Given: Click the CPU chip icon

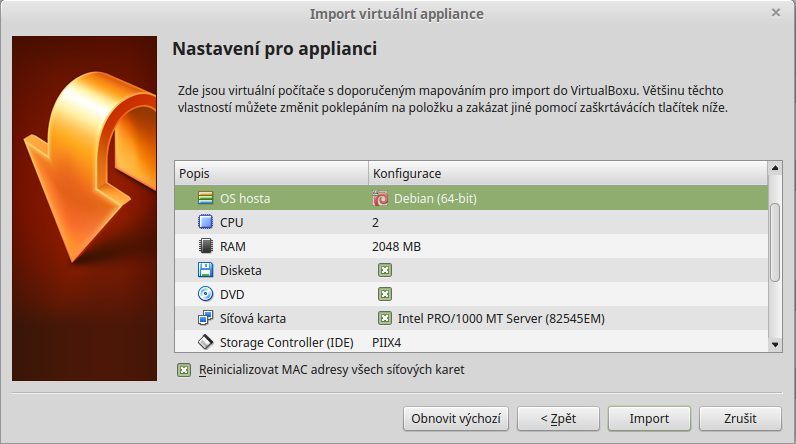Looking at the screenshot, I should [205, 222].
